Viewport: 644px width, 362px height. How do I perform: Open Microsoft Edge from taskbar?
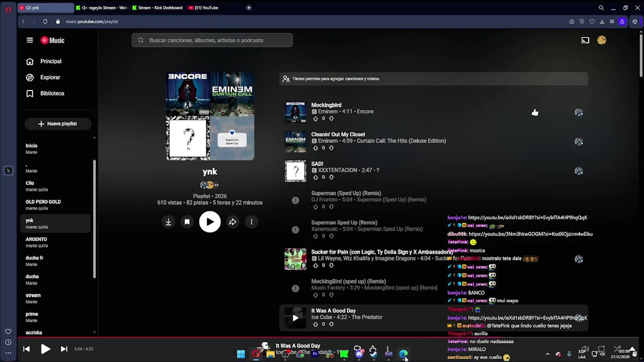403,354
